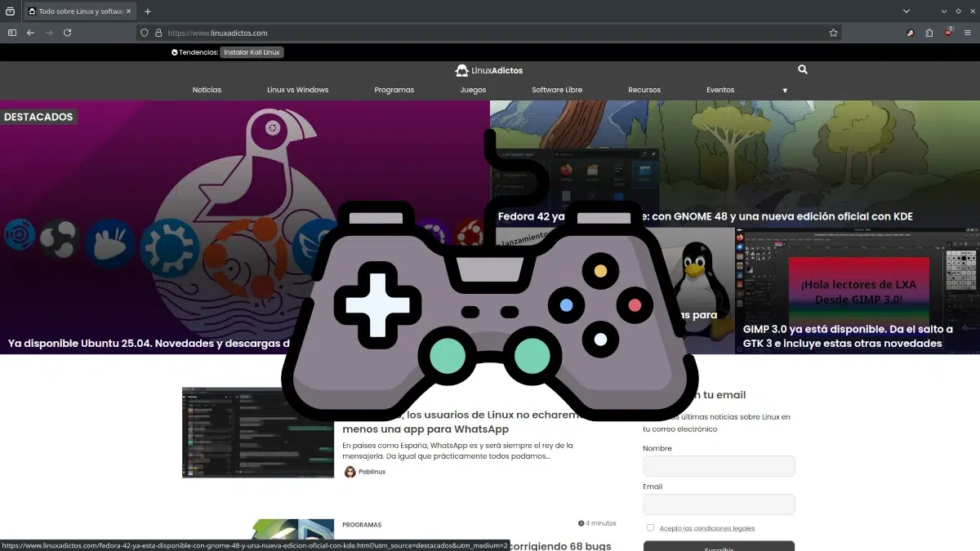The image size is (980, 551).
Task: Open the Noticias menu section
Action: click(x=207, y=90)
